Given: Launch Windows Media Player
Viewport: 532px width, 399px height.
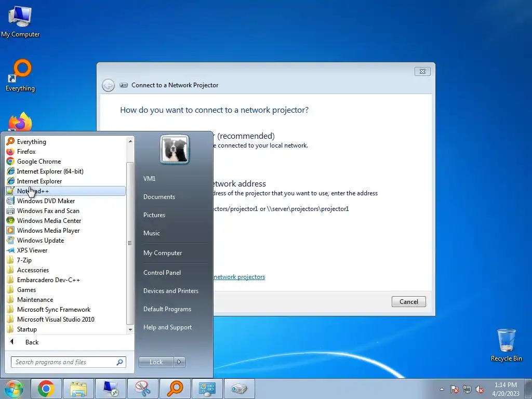Looking at the screenshot, I should tap(65, 230).
